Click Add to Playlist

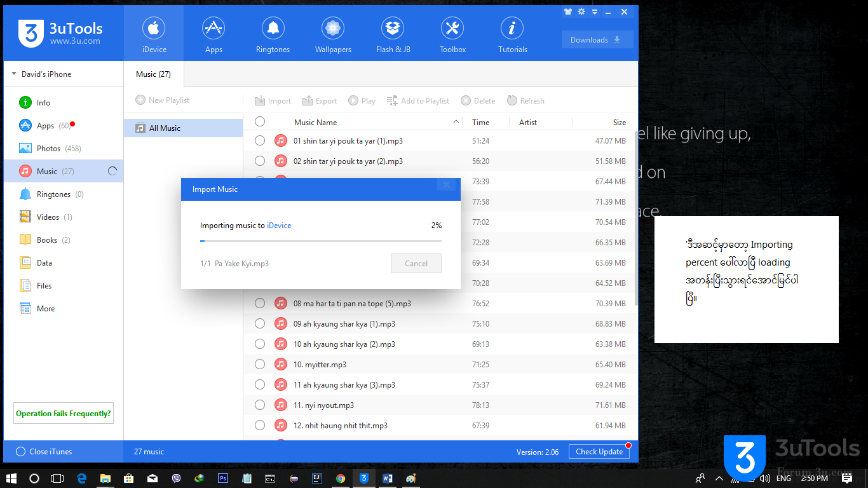click(418, 100)
